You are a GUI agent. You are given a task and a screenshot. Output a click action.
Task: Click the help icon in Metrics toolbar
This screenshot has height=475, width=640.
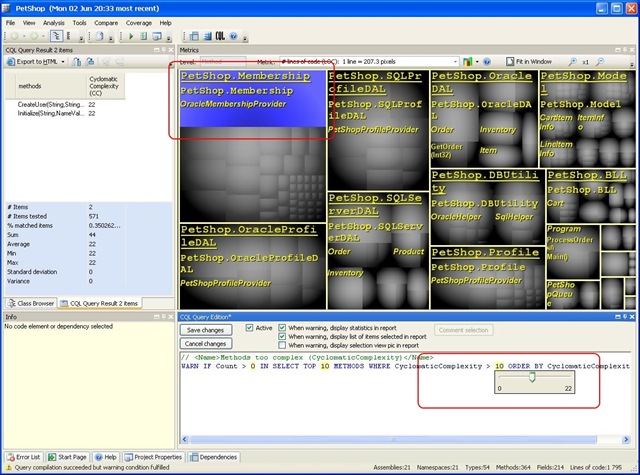click(487, 62)
